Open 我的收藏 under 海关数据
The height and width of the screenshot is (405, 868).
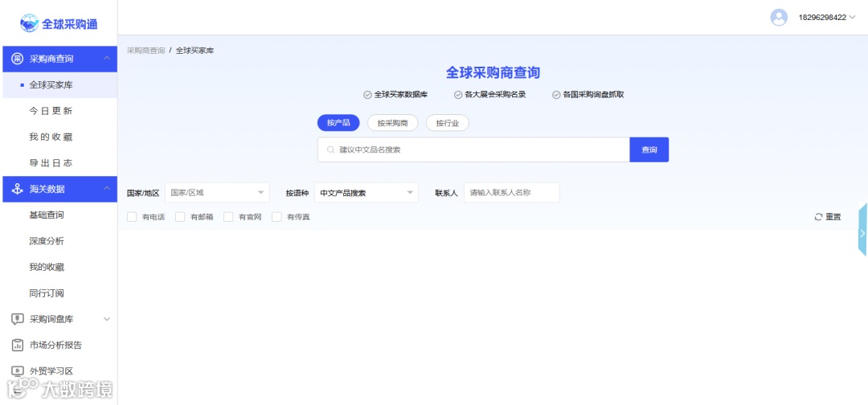47,268
